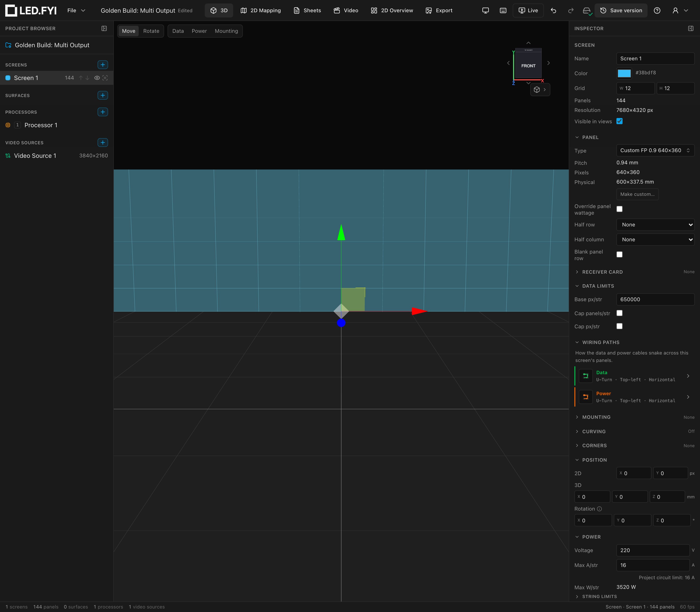Open the screen Color swatch picker
Screen dimensions: 700x612
pyautogui.click(x=624, y=73)
